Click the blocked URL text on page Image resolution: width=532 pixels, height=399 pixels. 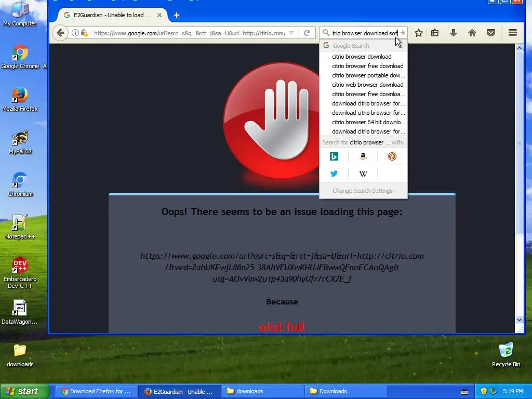282,268
